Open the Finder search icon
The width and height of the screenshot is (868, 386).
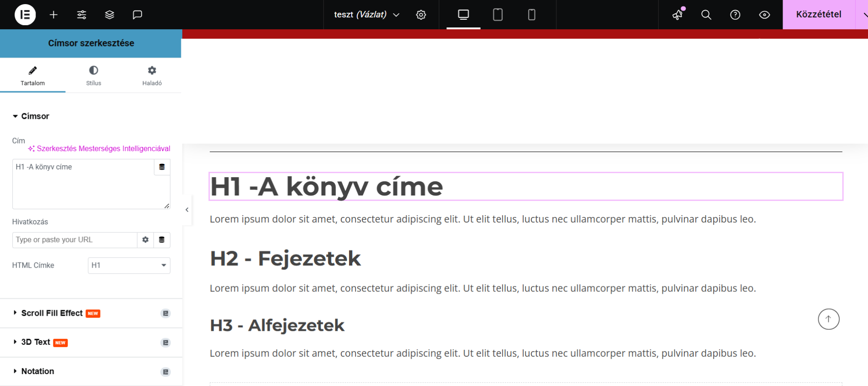[x=706, y=15]
